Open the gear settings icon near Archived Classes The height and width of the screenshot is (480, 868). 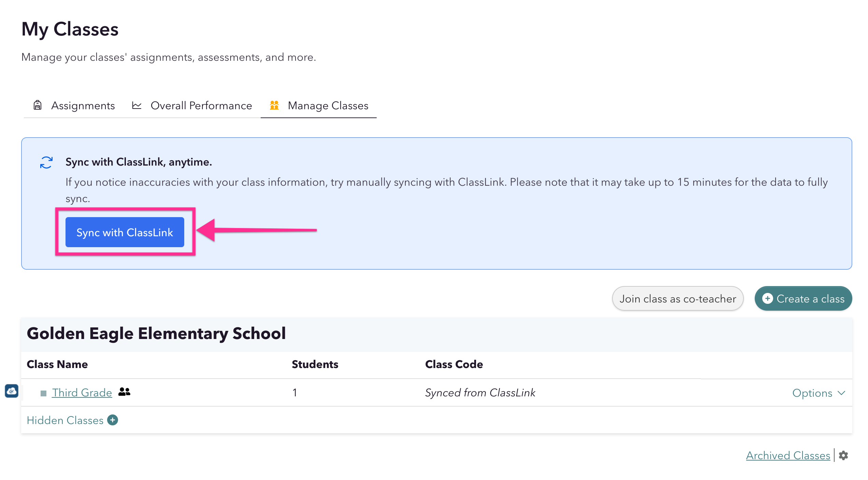coord(843,455)
